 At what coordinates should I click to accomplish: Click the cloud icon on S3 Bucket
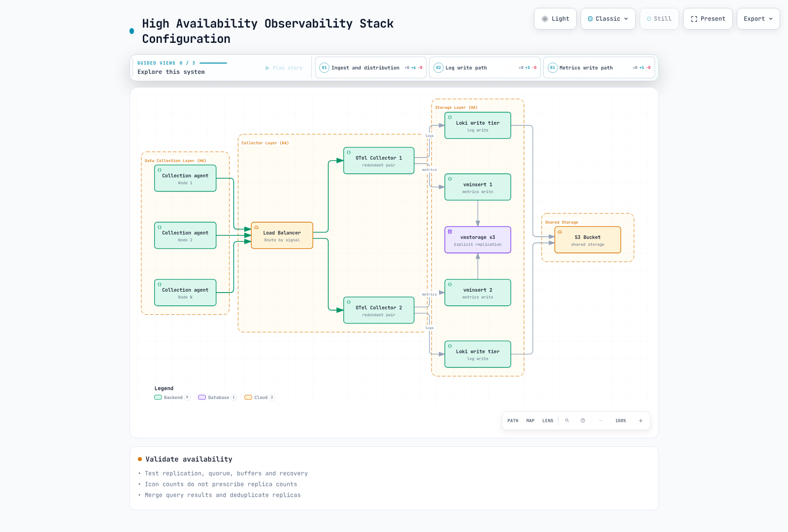[x=560, y=232]
